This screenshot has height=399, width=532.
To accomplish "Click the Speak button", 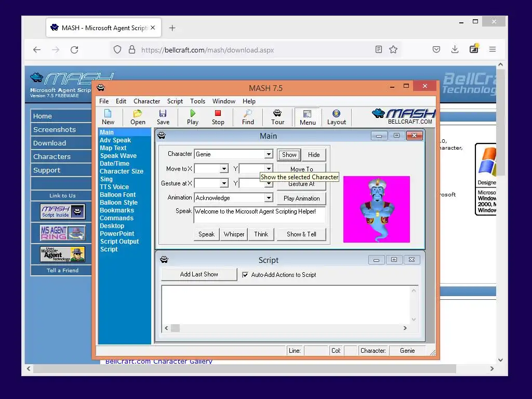I will pyautogui.click(x=206, y=234).
